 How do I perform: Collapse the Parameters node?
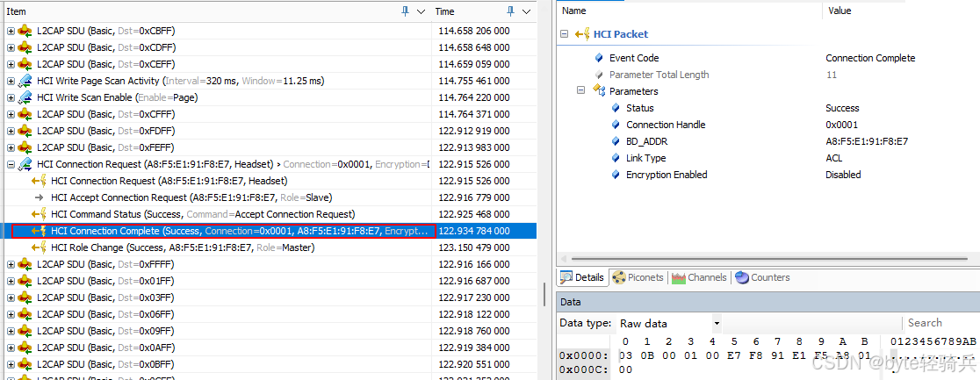[580, 90]
